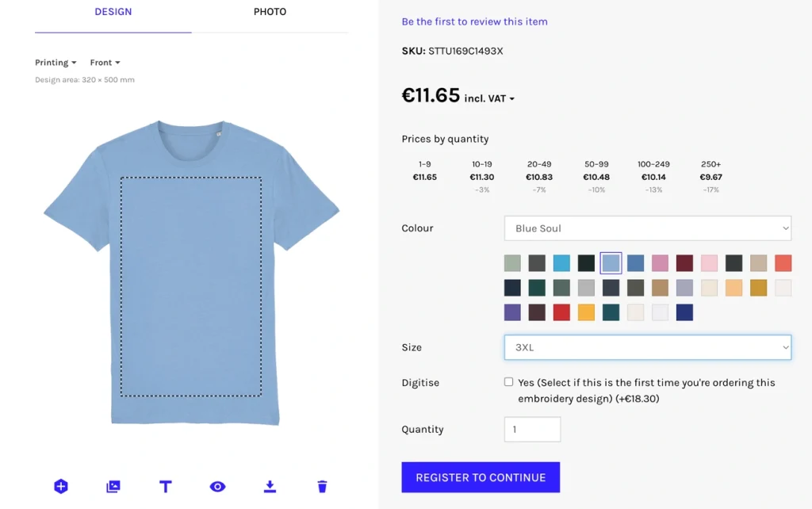812x509 pixels.
Task: Expand the Front placement selector
Action: click(x=104, y=62)
